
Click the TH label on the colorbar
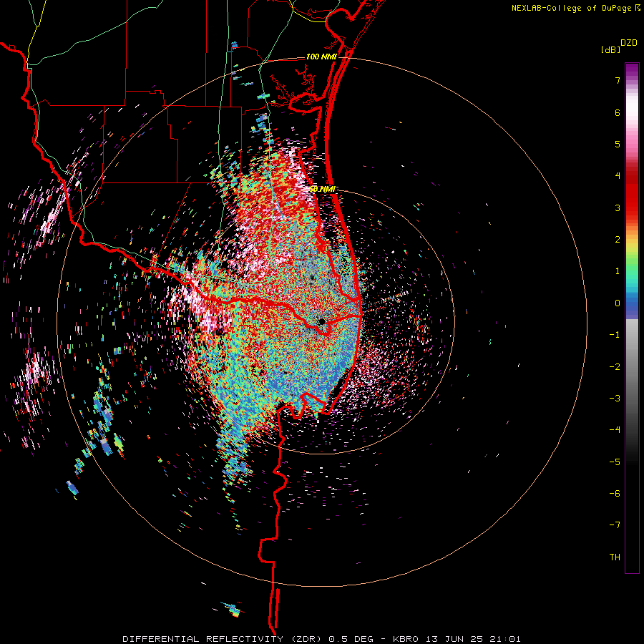tap(615, 557)
